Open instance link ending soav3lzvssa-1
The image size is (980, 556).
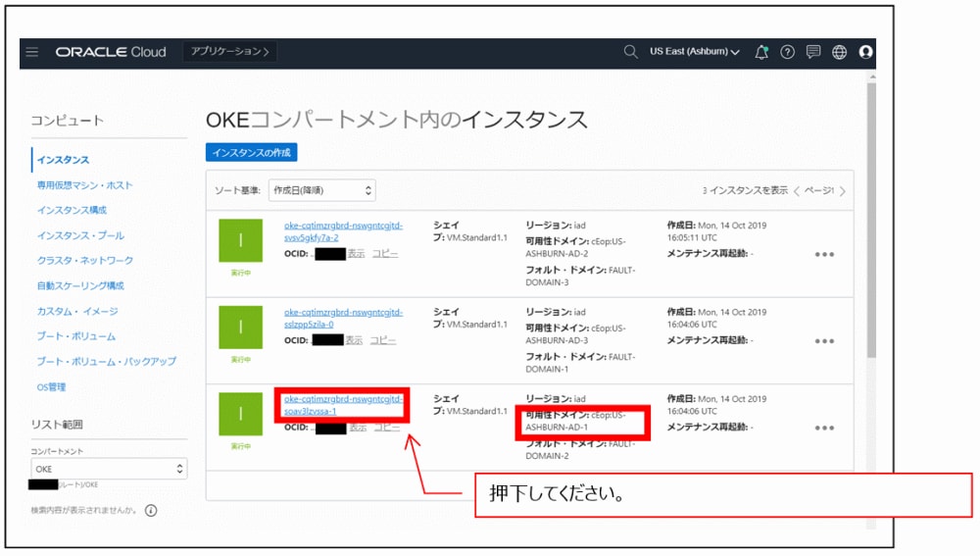(343, 405)
